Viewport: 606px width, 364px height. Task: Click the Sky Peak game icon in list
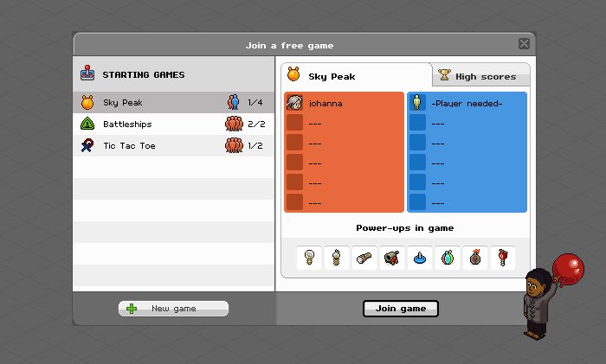[x=87, y=102]
